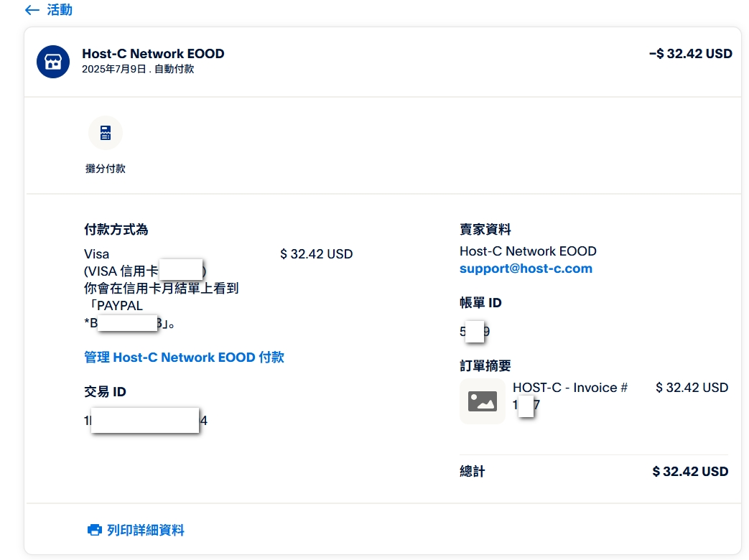Click the (VISA 信用卡 card description
The height and width of the screenshot is (560, 749).
pos(121,271)
